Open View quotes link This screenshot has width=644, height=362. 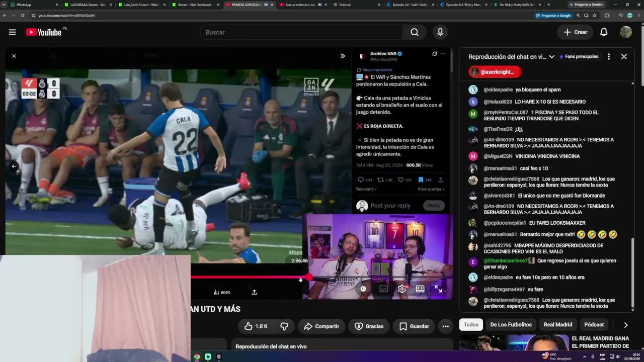pyautogui.click(x=431, y=189)
